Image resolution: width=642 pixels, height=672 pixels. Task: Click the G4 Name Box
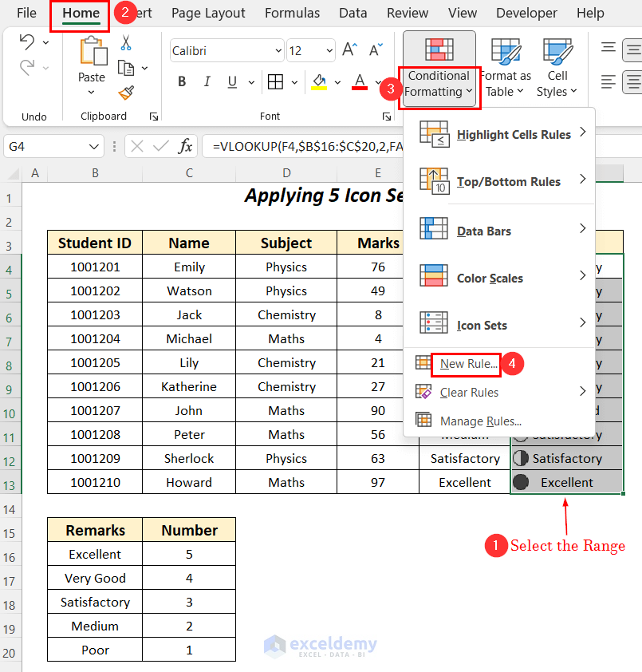pyautogui.click(x=54, y=147)
